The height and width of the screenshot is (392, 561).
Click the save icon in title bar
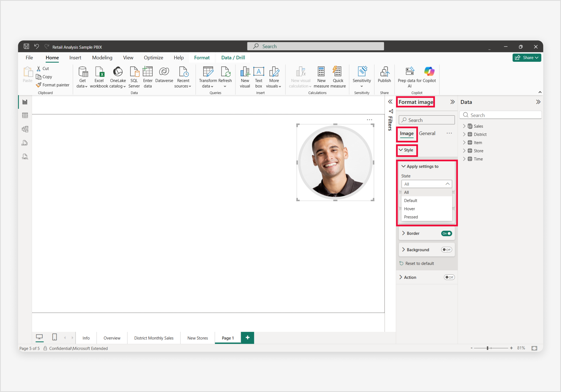[26, 46]
